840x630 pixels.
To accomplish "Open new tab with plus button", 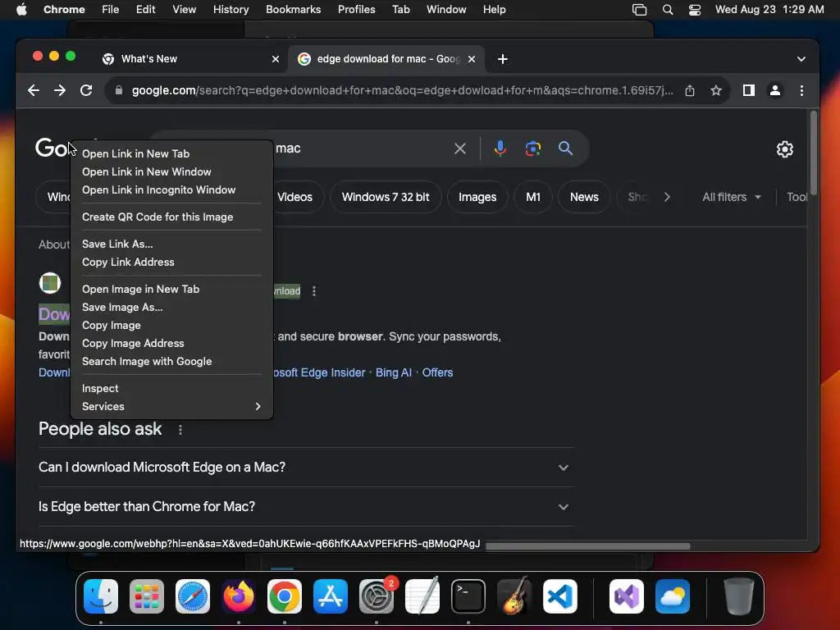I will 503,59.
